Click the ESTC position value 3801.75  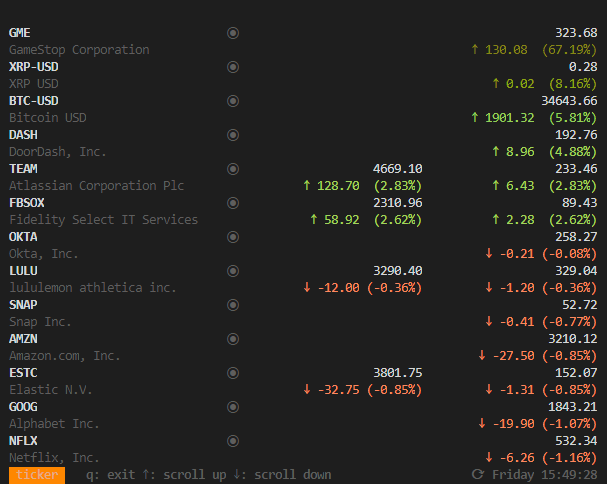[398, 373]
